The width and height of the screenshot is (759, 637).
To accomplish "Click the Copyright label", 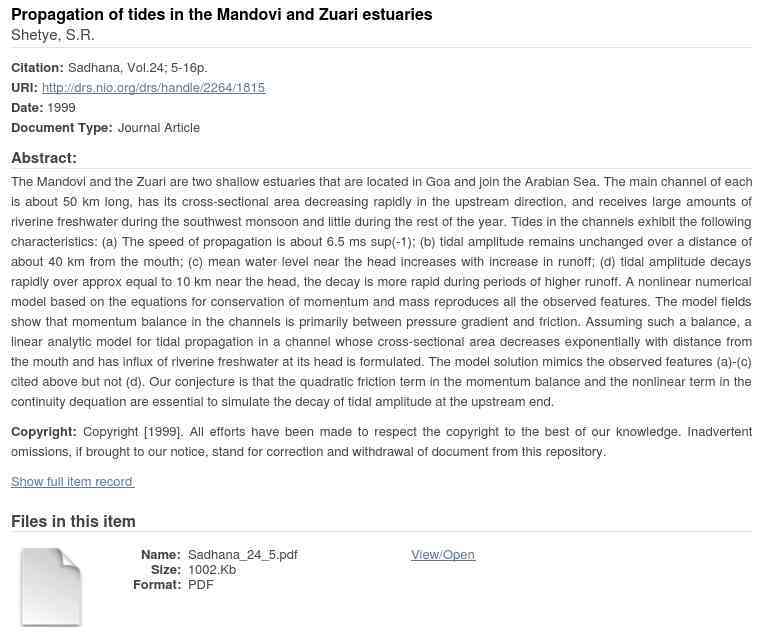I will (44, 432).
